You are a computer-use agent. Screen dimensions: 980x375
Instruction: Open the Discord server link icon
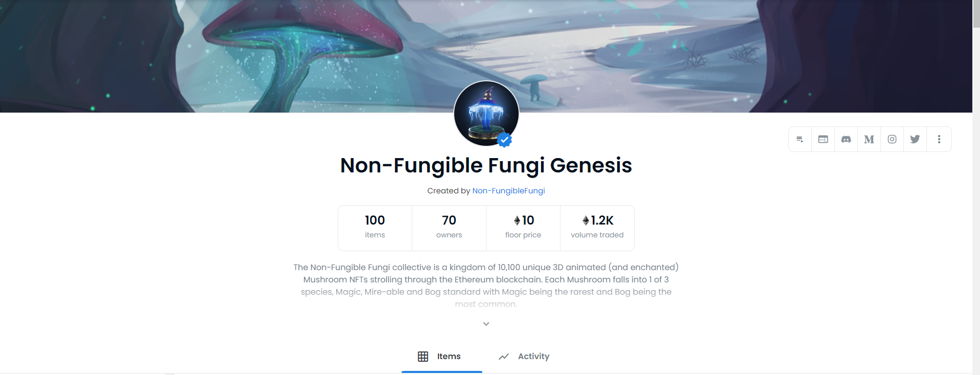point(846,139)
